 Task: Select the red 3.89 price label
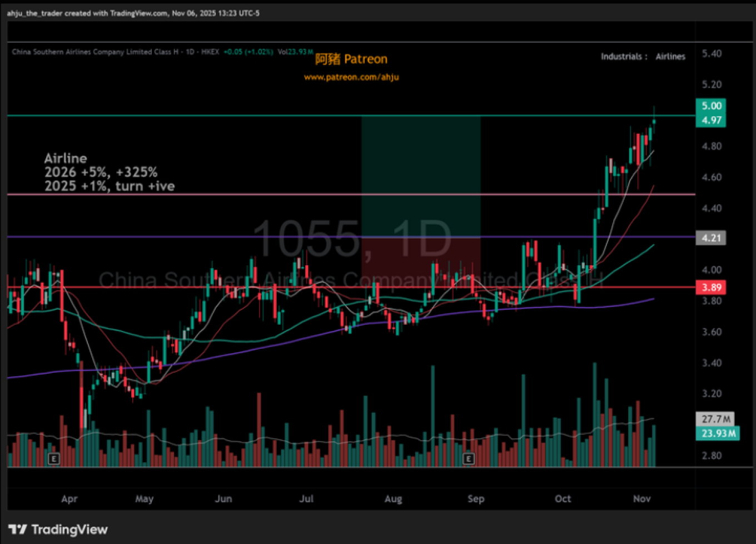pyautogui.click(x=711, y=288)
